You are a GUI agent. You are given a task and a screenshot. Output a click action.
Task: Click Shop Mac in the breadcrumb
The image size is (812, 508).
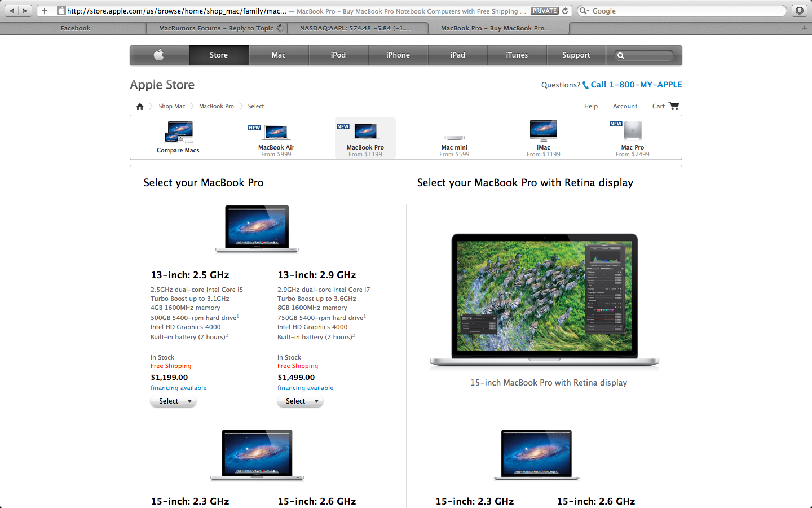[172, 106]
